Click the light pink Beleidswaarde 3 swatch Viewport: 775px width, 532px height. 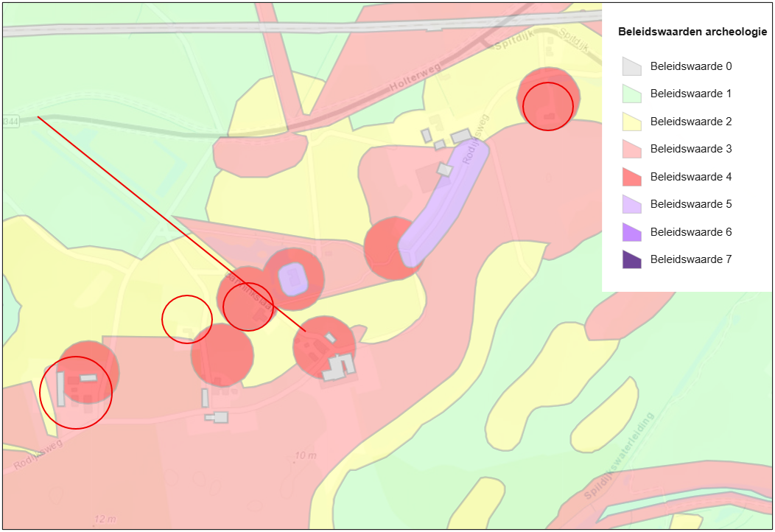(x=631, y=150)
